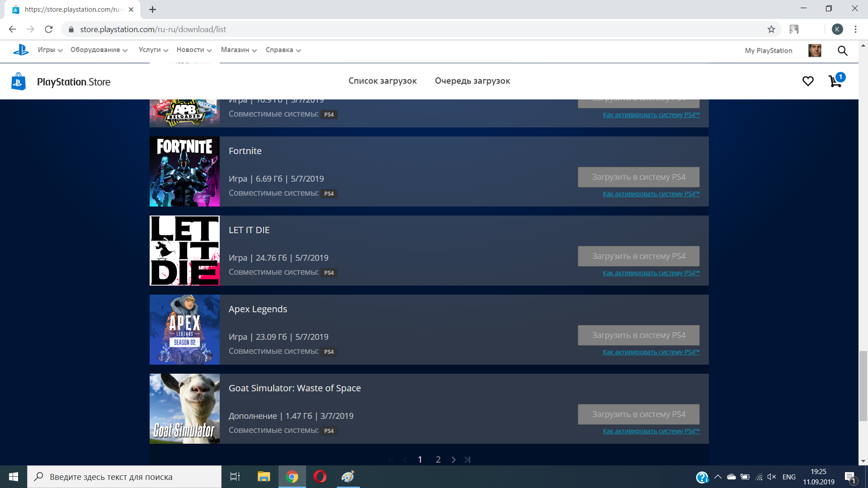Screen dimensions: 868x488
Task: Open the wishlist heart icon
Action: click(808, 81)
